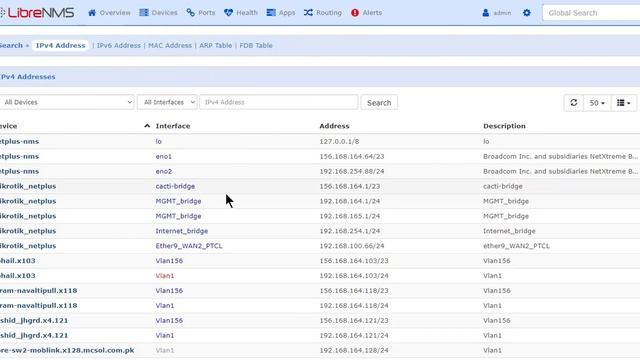The image size is (640, 360).
Task: Open Vlan156 link for 156.168.164.121/23
Action: [x=169, y=320]
